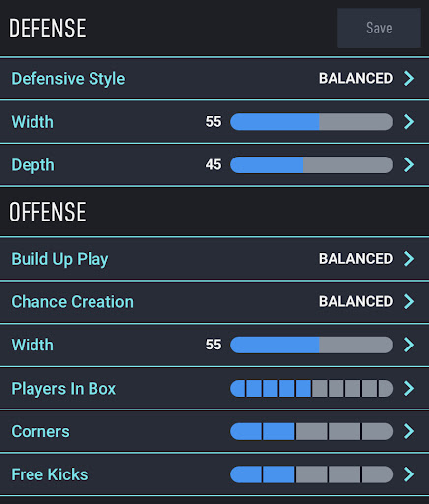Image resolution: width=429 pixels, height=504 pixels.
Task: Tap the Chance Creation chevron arrow
Action: tap(409, 301)
